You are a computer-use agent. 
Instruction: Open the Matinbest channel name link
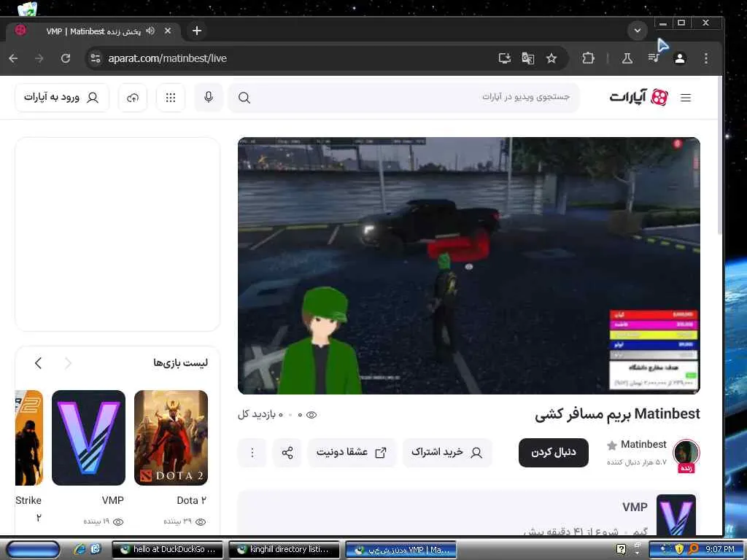[643, 444]
